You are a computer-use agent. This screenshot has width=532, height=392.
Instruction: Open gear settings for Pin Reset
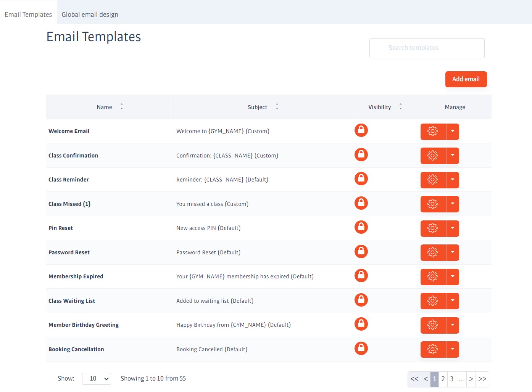(433, 228)
